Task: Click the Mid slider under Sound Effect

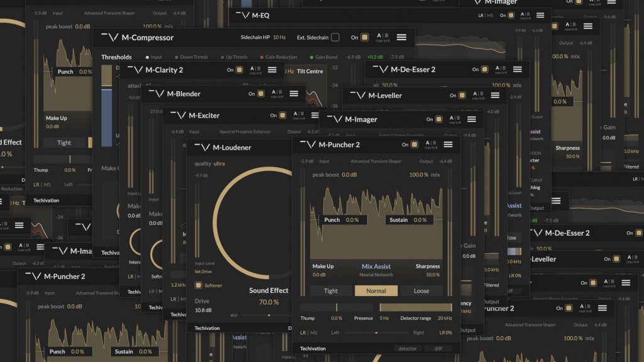Action: (x=269, y=315)
